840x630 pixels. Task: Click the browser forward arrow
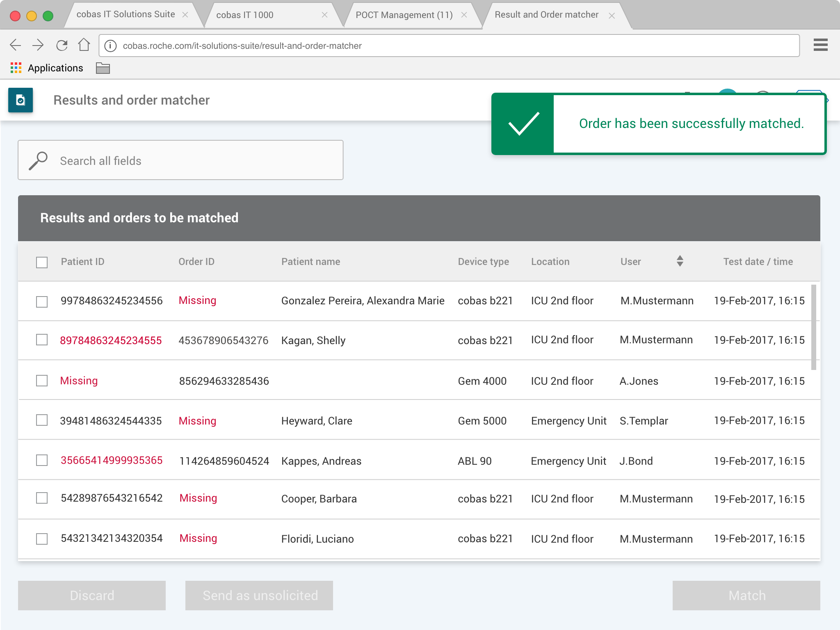click(x=38, y=45)
